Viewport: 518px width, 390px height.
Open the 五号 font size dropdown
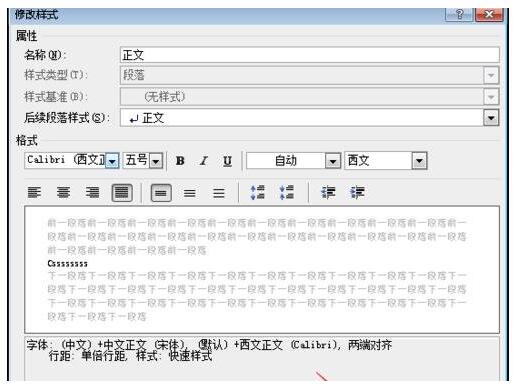pos(156,161)
